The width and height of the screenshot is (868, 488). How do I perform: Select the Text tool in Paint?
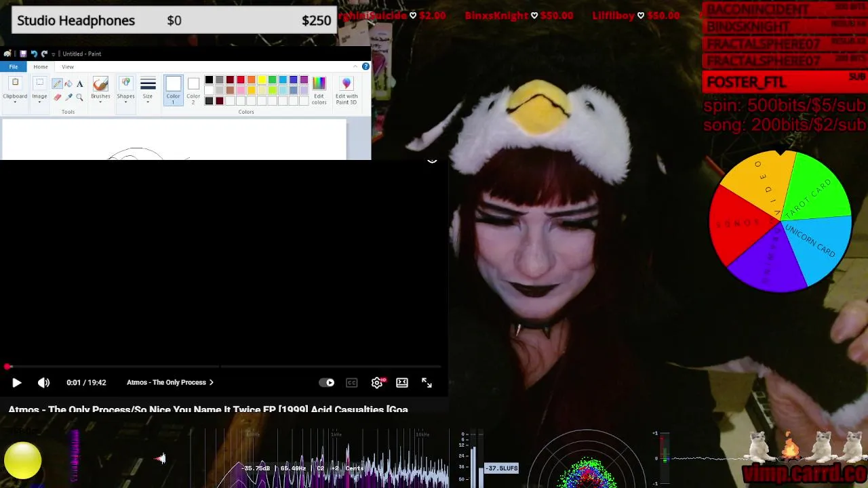(79, 84)
